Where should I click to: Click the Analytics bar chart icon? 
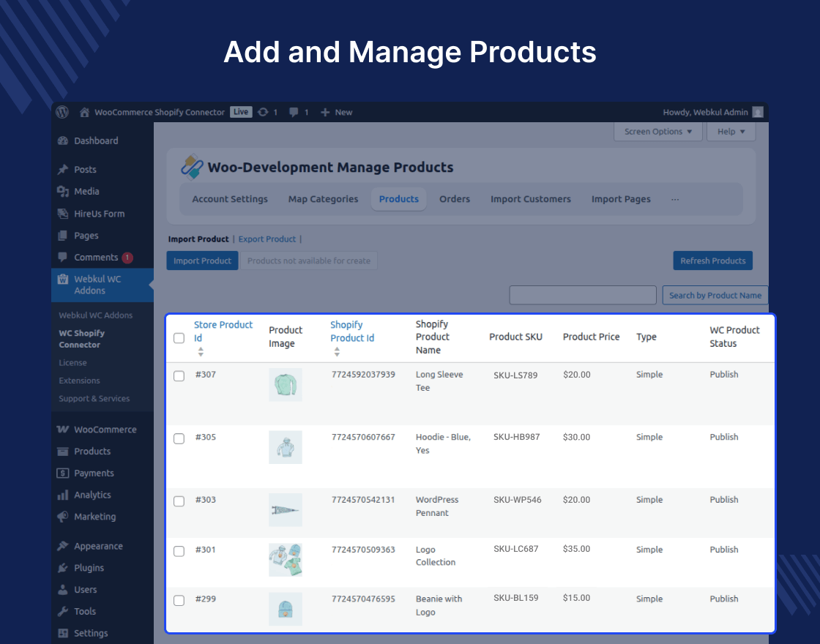[63, 495]
